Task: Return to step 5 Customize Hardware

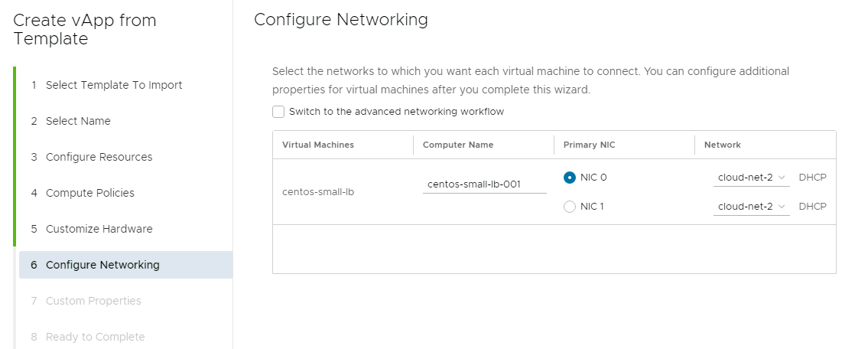Action: (99, 229)
